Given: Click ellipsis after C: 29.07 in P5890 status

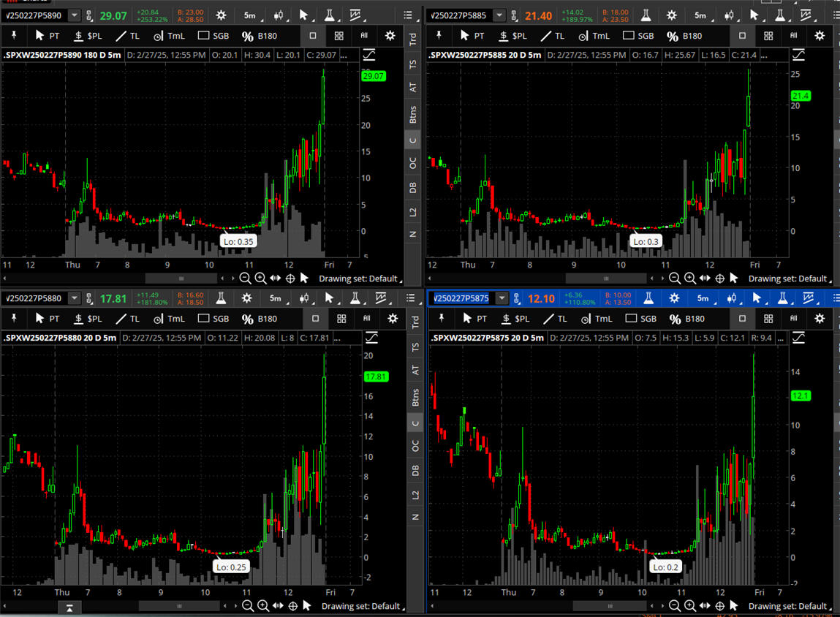Looking at the screenshot, I should (x=344, y=55).
